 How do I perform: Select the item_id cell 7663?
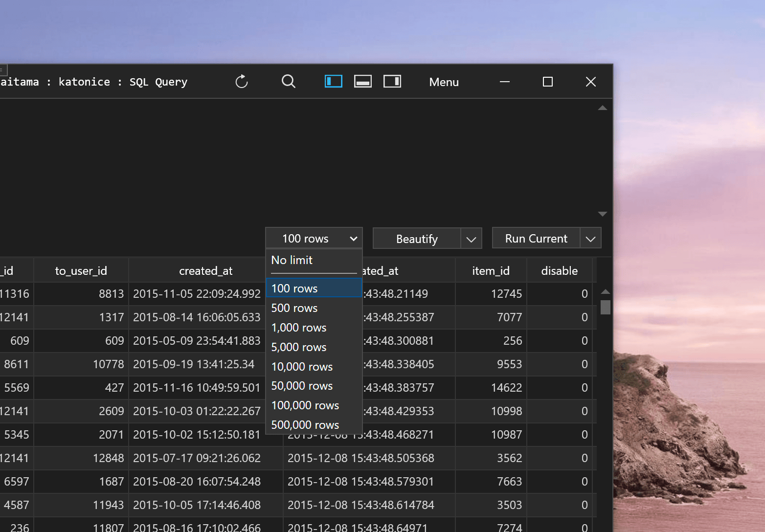tap(491, 482)
